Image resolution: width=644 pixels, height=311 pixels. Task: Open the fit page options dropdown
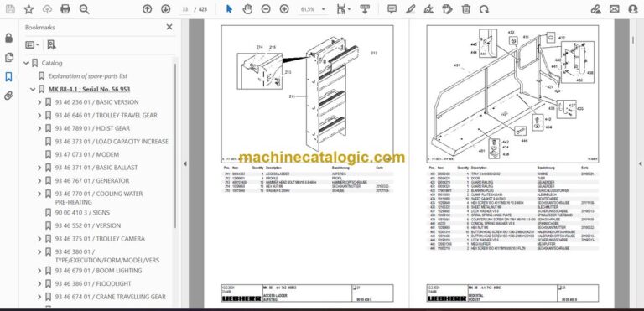coord(343,9)
